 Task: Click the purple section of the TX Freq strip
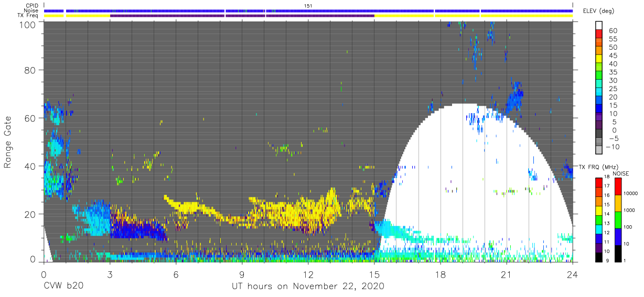pyautogui.click(x=242, y=16)
